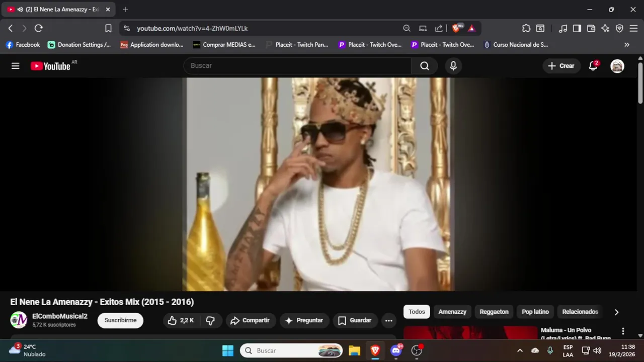
Task: Show hidden bookmarks with double chevron
Action: pos(627,45)
